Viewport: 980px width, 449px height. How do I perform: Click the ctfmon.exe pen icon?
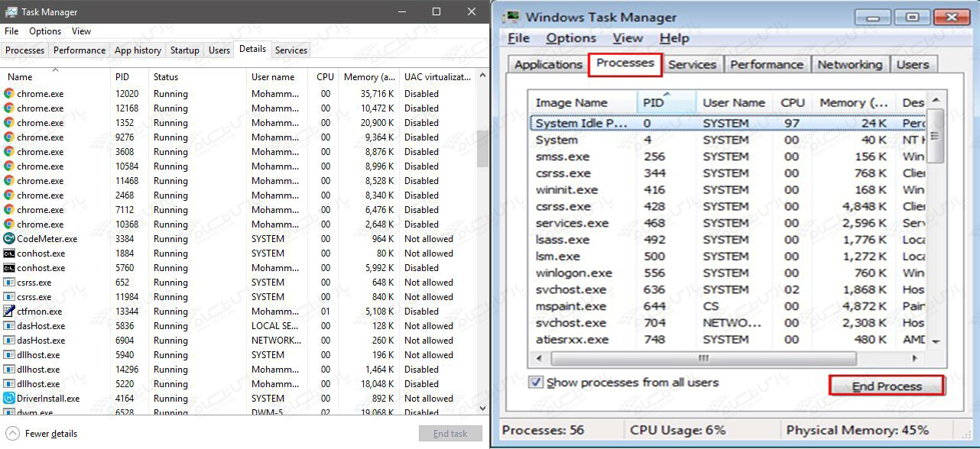(x=9, y=312)
